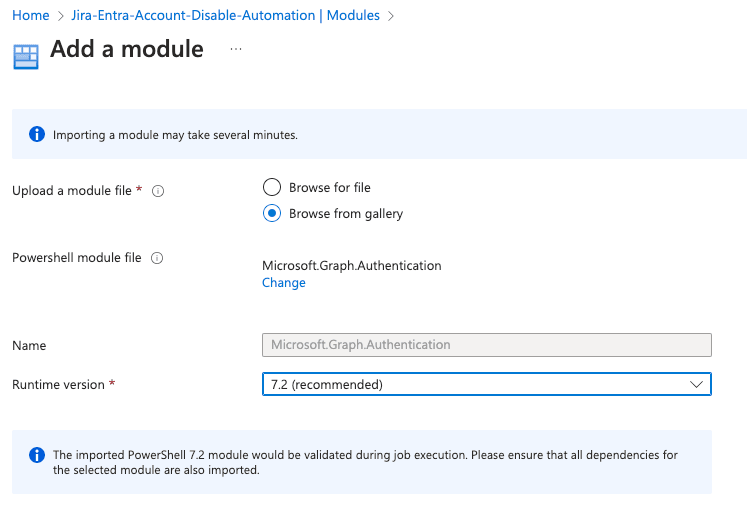The height and width of the screenshot is (527, 747).
Task: Click breadcrumb chevron after Home
Action: pos(61,16)
